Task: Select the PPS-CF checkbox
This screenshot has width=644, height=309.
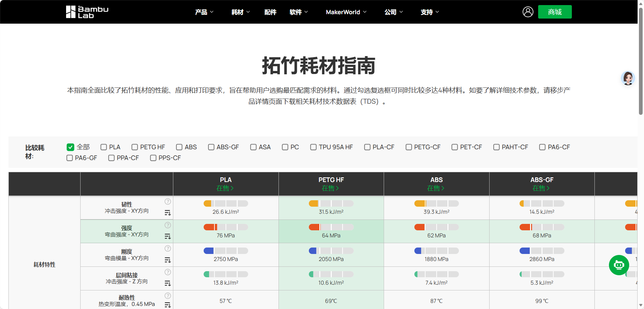Action: pos(153,158)
